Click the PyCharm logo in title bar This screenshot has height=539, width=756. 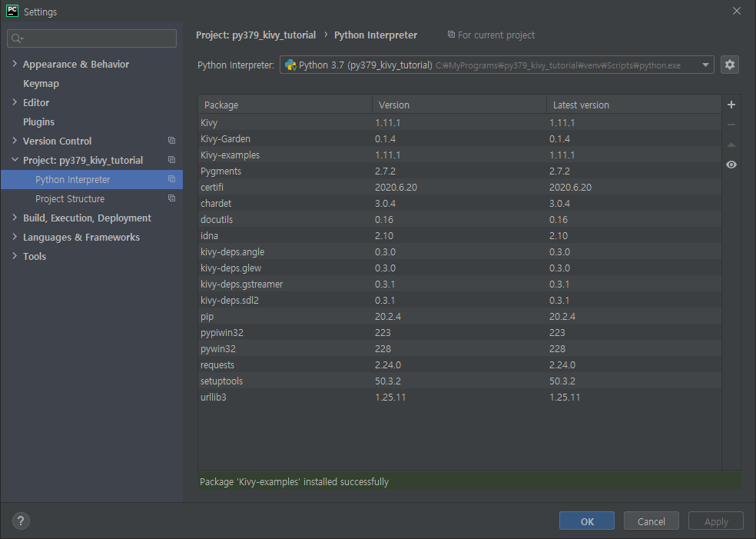click(x=12, y=11)
